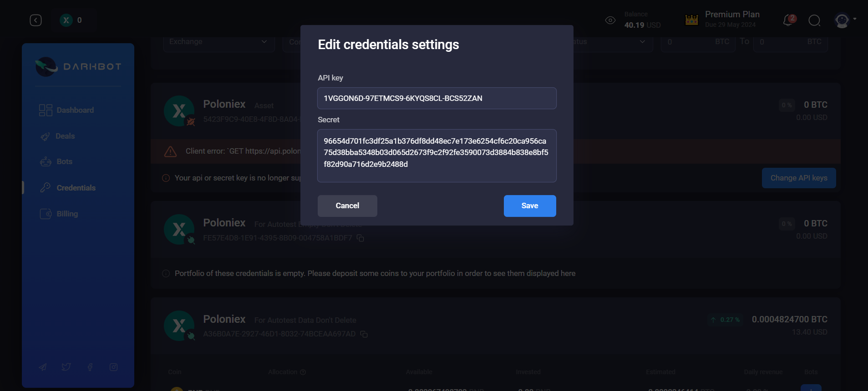Open the Instagram social icon
Screen dimensions: 868x391
pos(113,367)
